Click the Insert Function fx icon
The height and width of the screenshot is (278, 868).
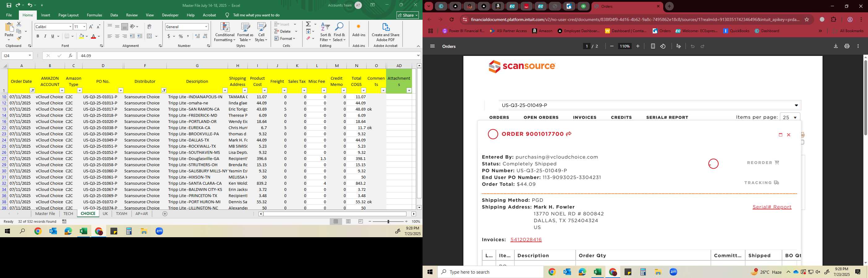(71, 56)
